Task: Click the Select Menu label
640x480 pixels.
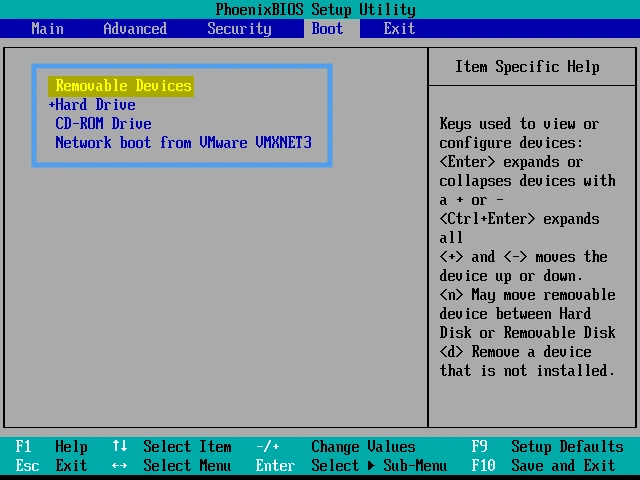Action: click(x=187, y=465)
